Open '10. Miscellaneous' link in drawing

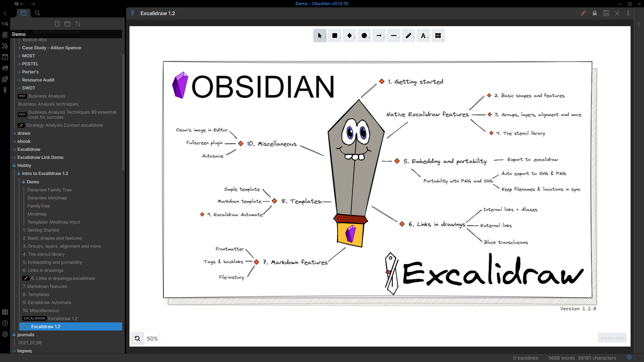(x=272, y=144)
